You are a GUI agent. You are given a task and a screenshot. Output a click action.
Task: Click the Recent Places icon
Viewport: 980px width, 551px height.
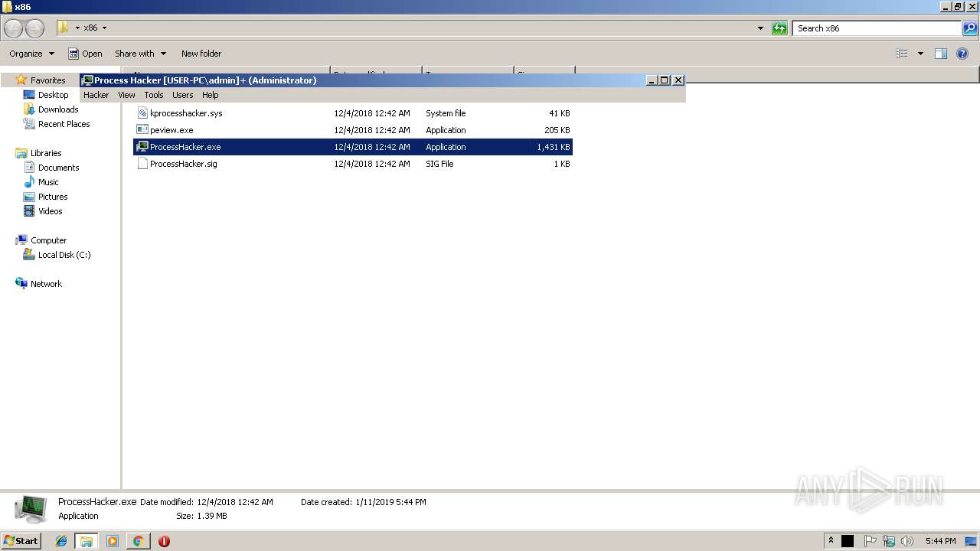click(x=29, y=124)
